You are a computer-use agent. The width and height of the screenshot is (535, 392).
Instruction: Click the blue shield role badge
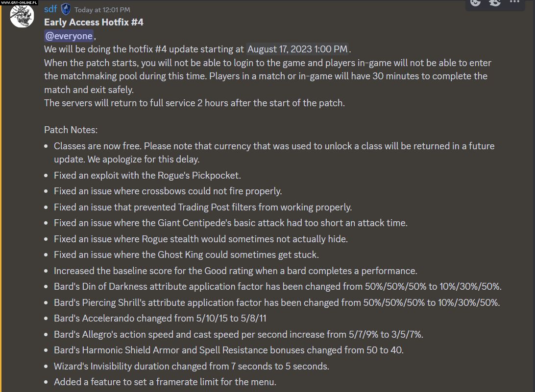coord(66,9)
